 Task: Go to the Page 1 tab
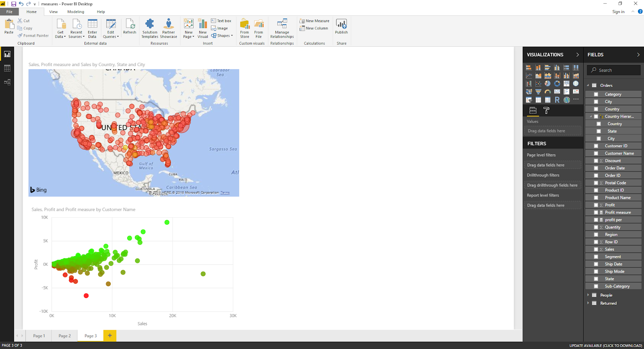click(x=39, y=336)
